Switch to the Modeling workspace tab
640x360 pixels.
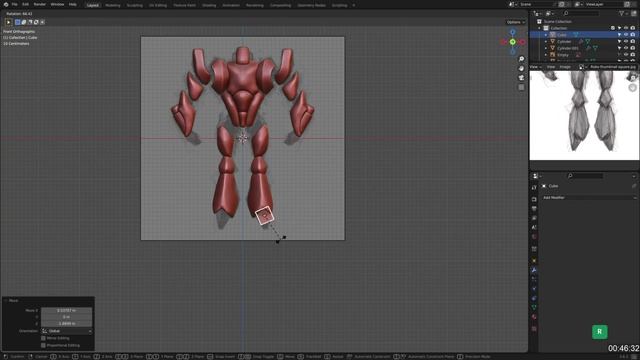coord(113,5)
